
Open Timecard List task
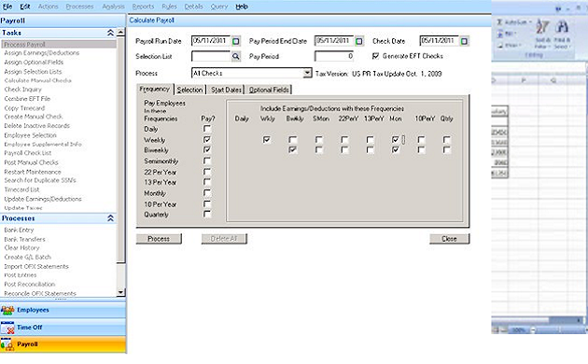[21, 189]
